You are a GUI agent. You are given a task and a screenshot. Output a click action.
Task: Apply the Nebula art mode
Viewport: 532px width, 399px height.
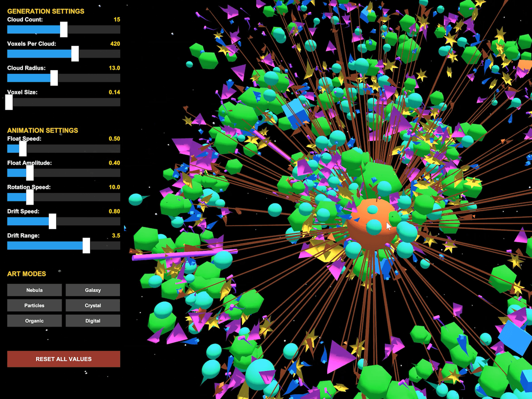coord(34,290)
